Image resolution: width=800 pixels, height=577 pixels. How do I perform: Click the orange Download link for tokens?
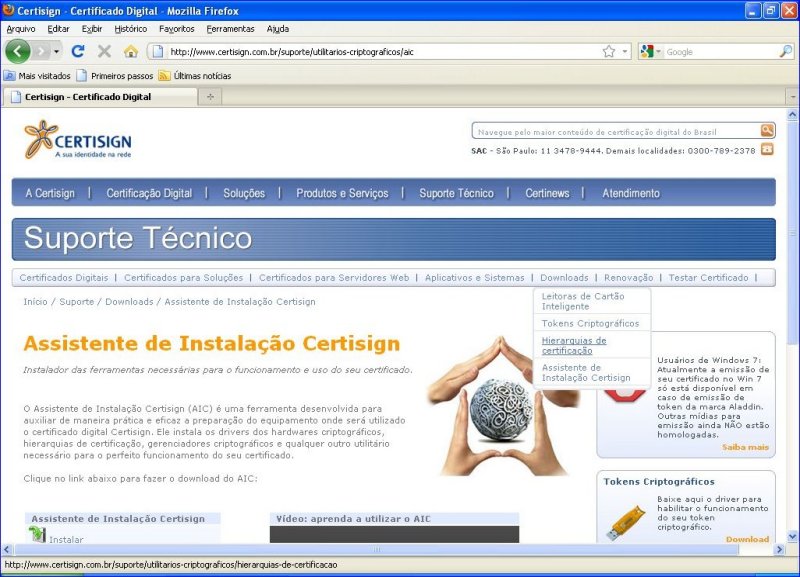point(747,539)
